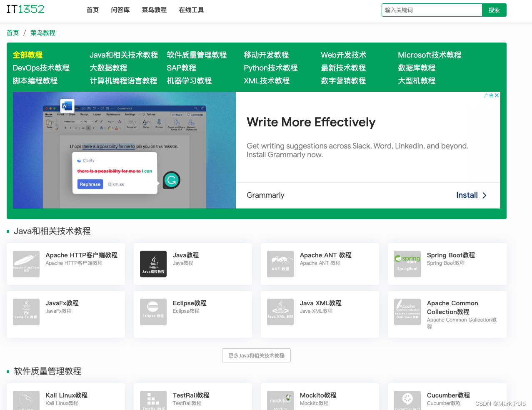Select the 大型机教程 category
This screenshot has width=532, height=410.
pos(417,81)
